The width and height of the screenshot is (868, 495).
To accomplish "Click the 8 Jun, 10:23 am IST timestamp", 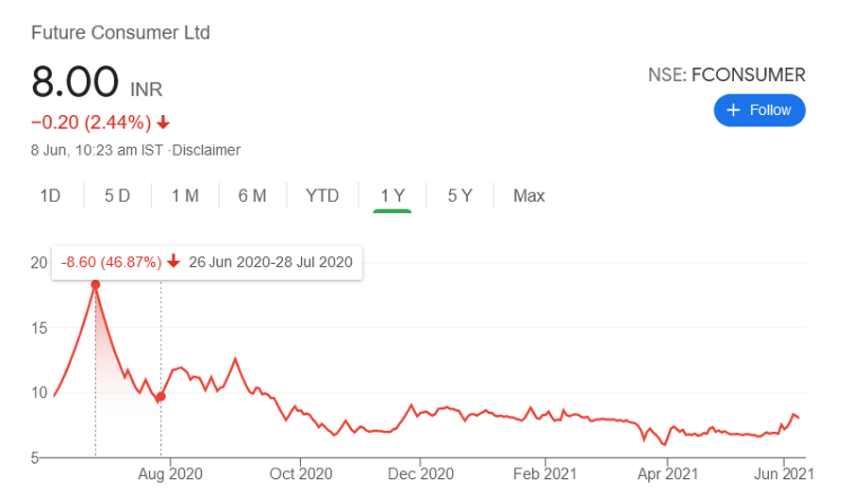I will [x=97, y=151].
